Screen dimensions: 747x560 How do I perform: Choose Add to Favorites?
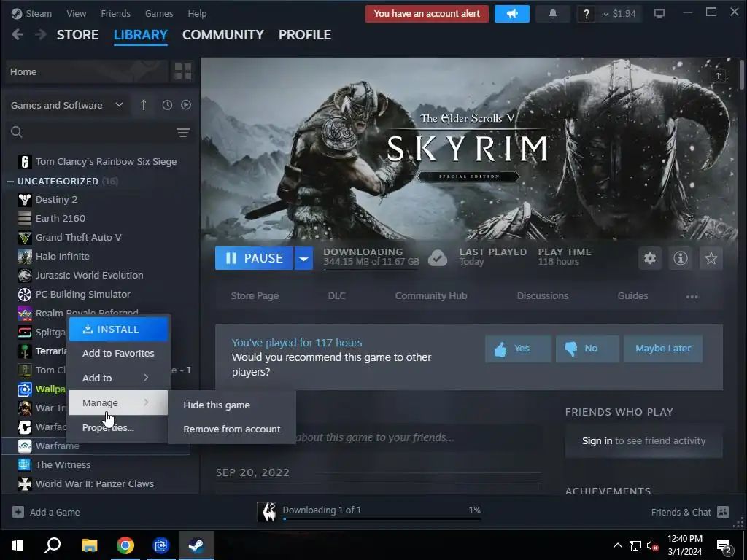point(118,354)
